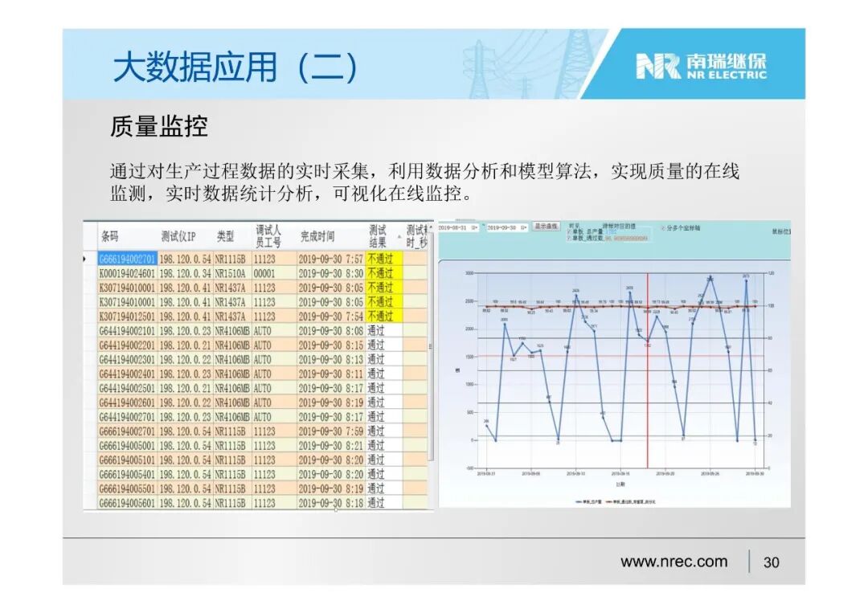The height and width of the screenshot is (613, 868).
Task: Toggle the 单板_通过数 checkbox
Action: pos(569,238)
